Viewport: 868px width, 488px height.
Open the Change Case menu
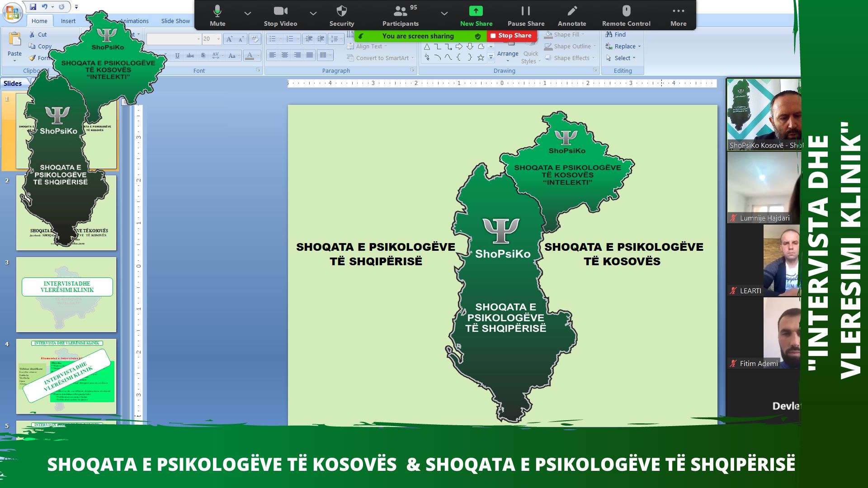pyautogui.click(x=233, y=56)
